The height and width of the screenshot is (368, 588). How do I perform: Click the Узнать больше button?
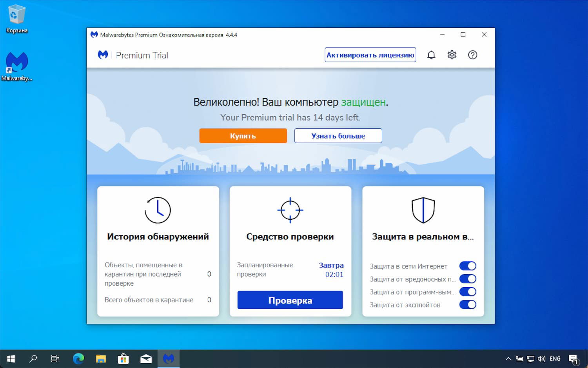tap(338, 136)
